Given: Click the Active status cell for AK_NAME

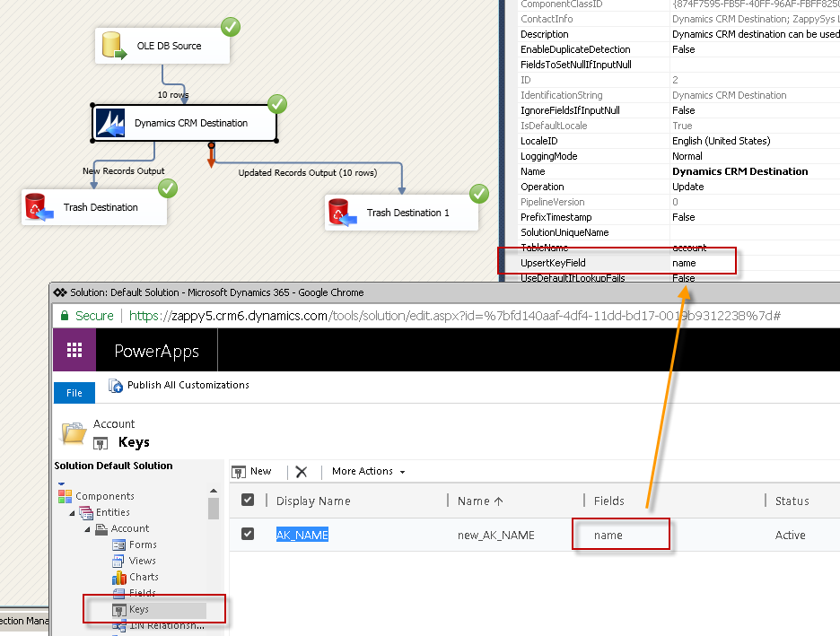Looking at the screenshot, I should coord(790,536).
